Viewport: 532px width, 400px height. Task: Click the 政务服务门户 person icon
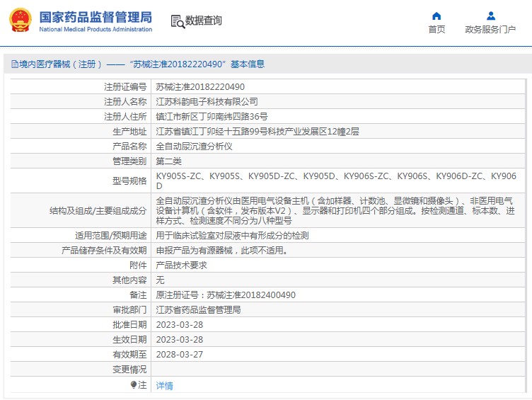490,16
